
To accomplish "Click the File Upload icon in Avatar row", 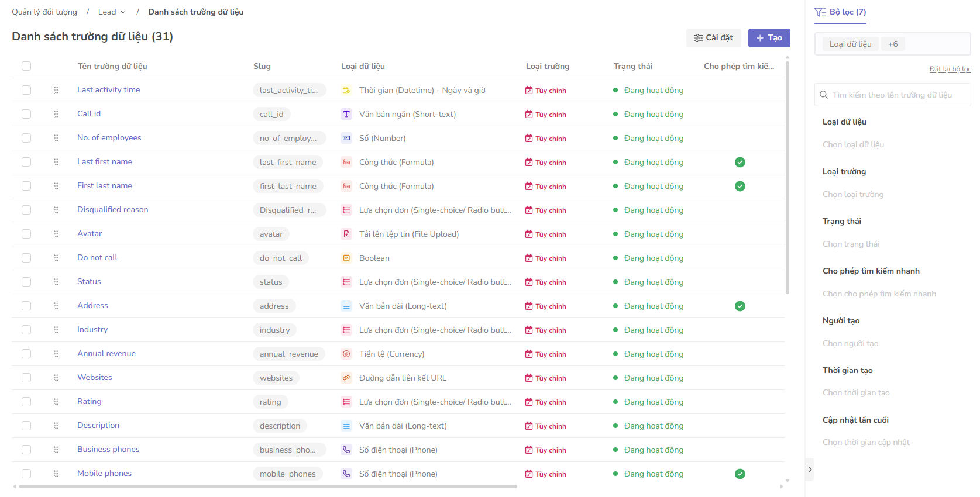I will 346,234.
